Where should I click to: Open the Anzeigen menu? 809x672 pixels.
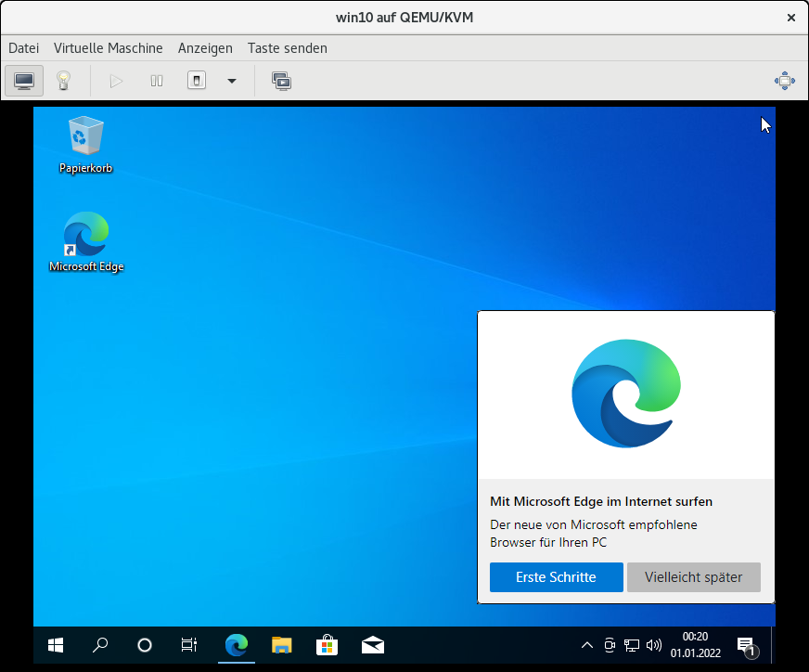[x=205, y=48]
